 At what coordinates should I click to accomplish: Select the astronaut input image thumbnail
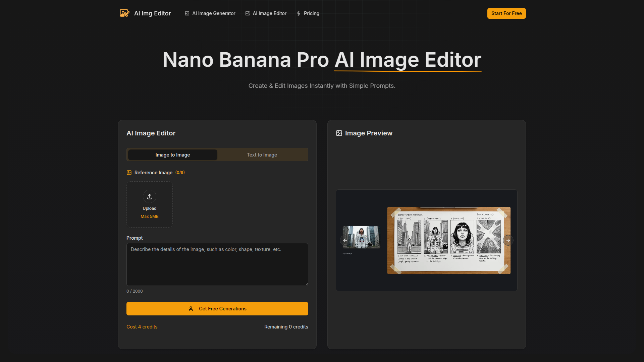tap(362, 237)
